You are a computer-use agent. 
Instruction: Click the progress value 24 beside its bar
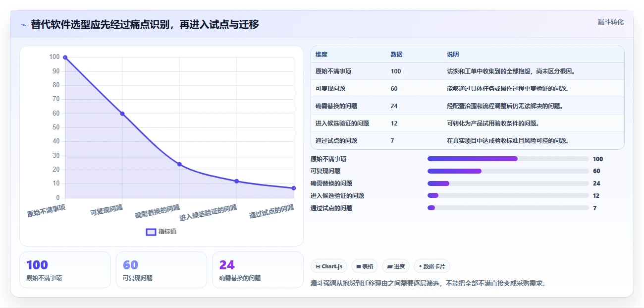point(596,184)
